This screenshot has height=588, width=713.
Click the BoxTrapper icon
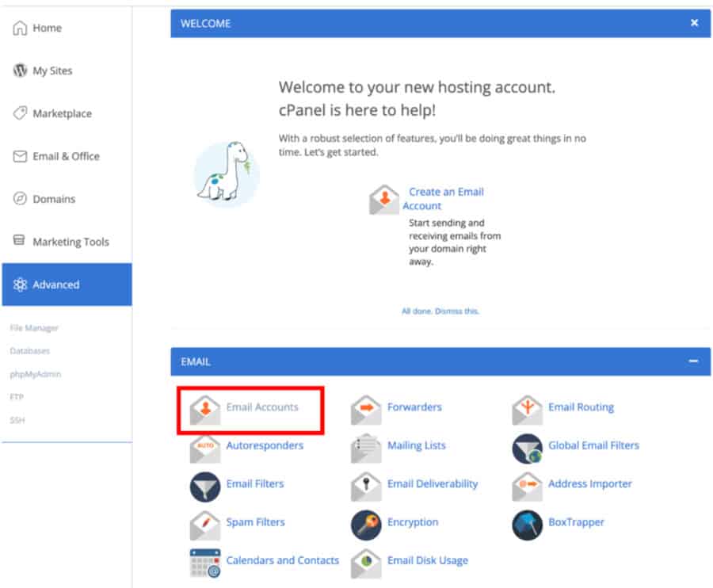click(527, 525)
